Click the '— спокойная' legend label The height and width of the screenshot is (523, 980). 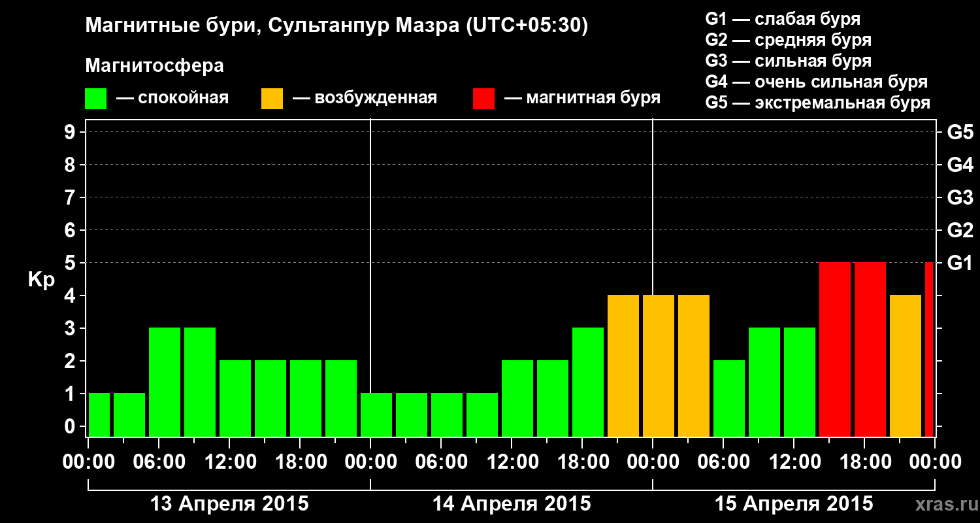coord(172,98)
